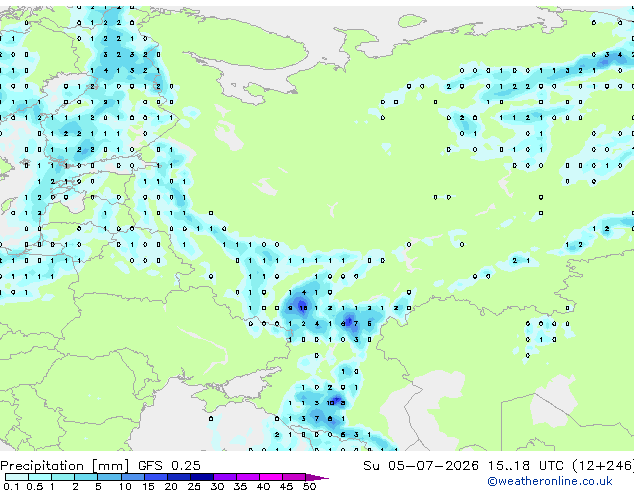This screenshot has width=634, height=490.
Task: Click the "15..18 UTC" time range text
Action: point(526,466)
